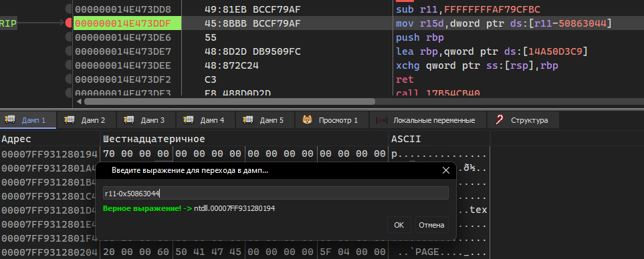The image size is (644, 259).
Task: Toggle breakpoint bullet at address 000000014E473DE6
Action: [x=69, y=37]
